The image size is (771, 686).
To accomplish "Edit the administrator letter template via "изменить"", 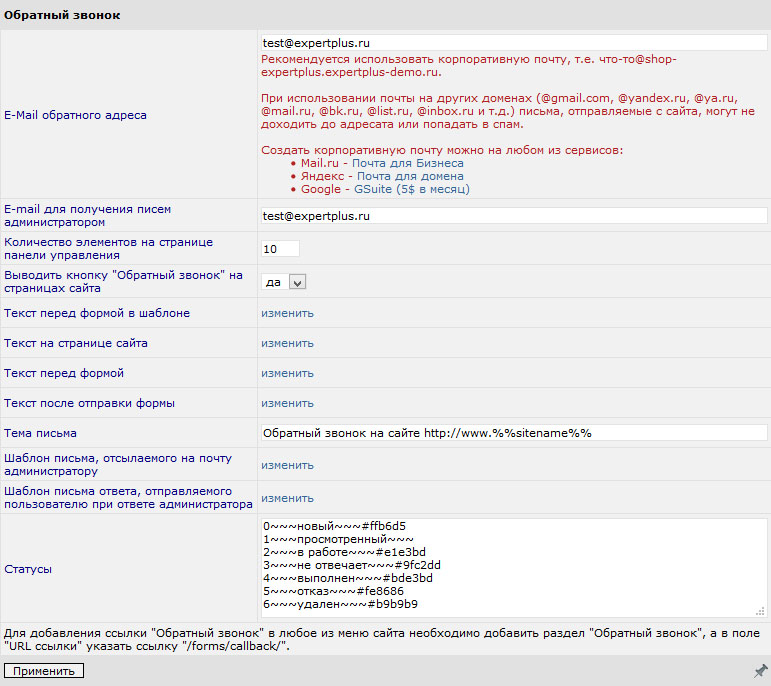I will (287, 465).
